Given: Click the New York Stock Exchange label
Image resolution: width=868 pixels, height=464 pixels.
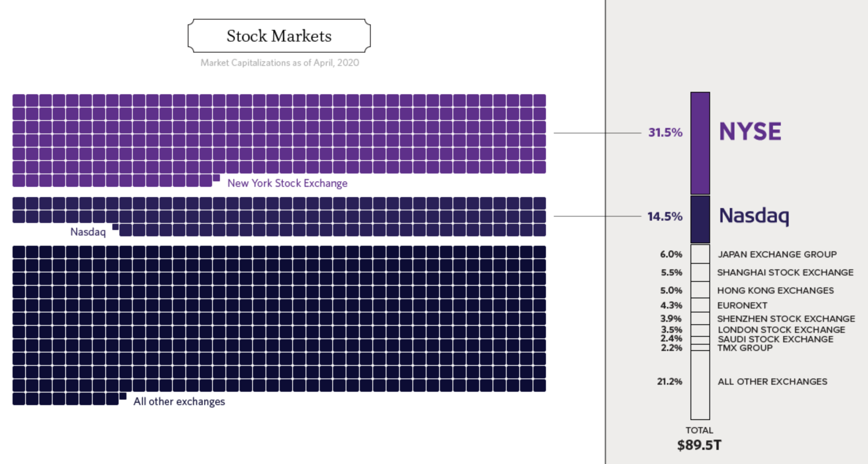Looking at the screenshot, I should (287, 183).
